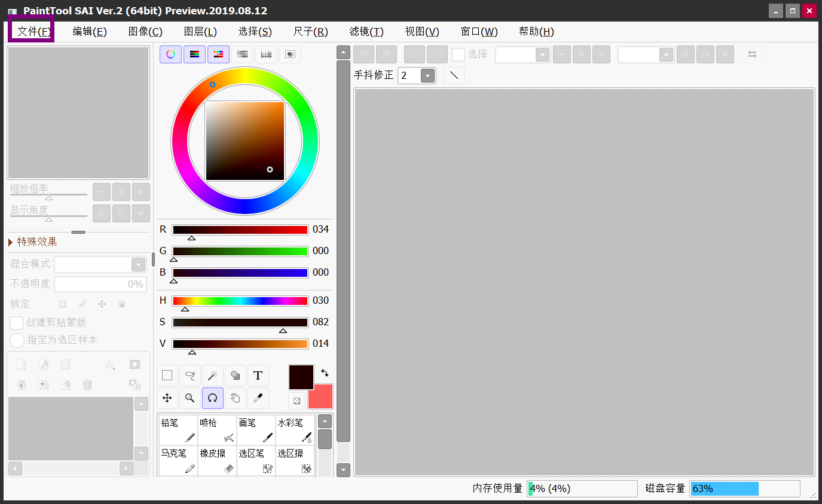Choose the 画笔 brush
The height and width of the screenshot is (504, 822).
(256, 430)
